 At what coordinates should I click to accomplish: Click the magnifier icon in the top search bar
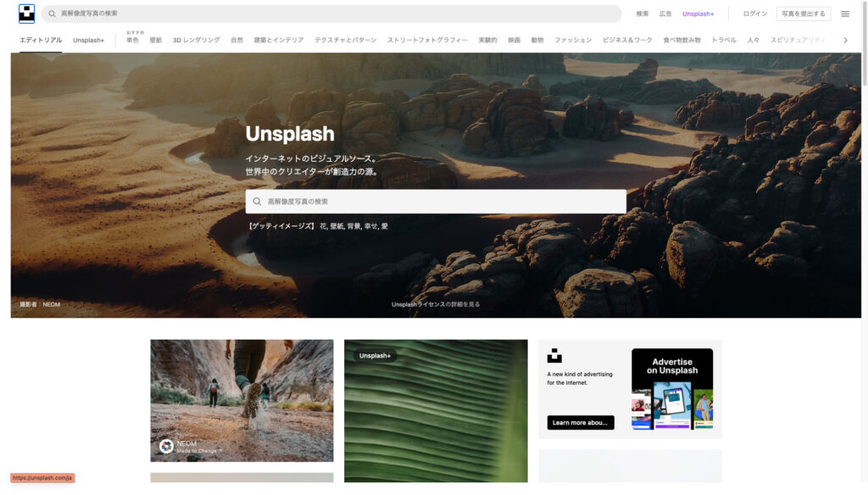[x=52, y=14]
